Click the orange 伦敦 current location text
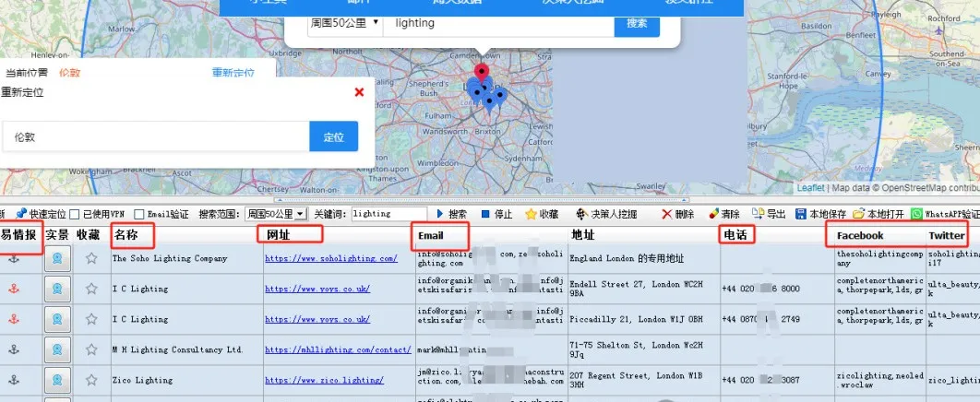980x402 pixels. (69, 73)
